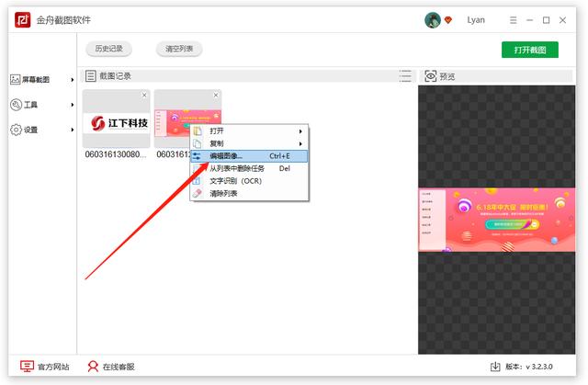Choose 复制 in the context menu

249,143
